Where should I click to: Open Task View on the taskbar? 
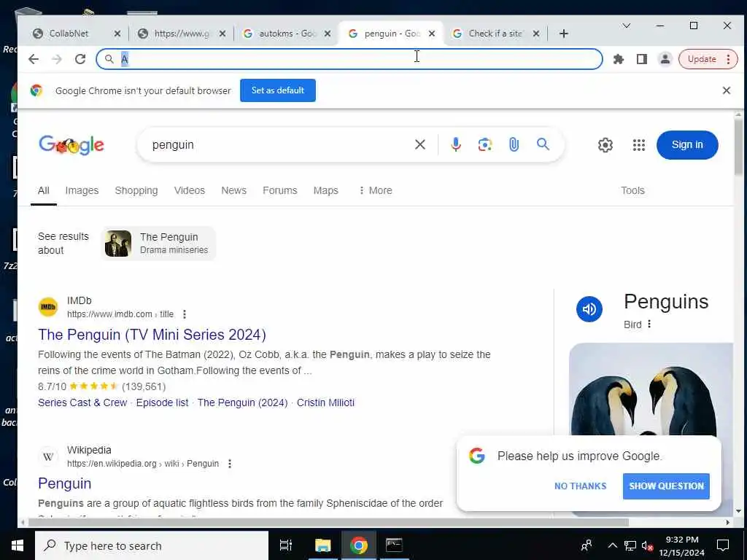point(286,545)
